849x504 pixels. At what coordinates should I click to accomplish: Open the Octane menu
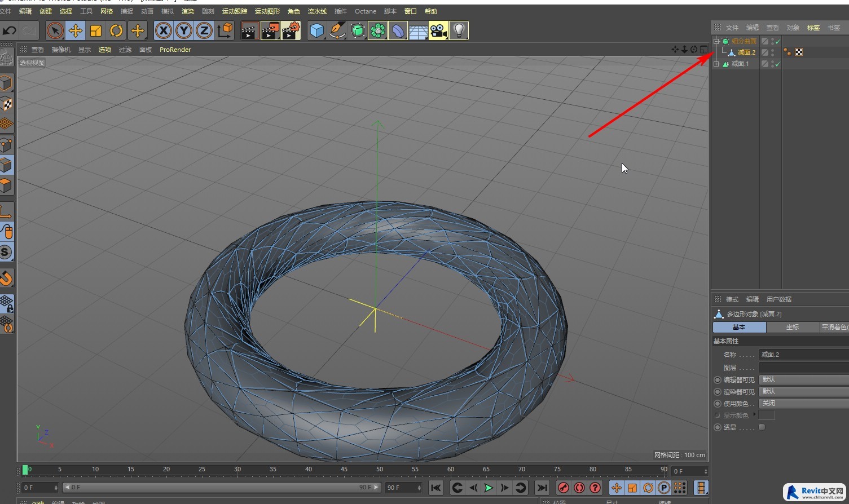pos(366,11)
